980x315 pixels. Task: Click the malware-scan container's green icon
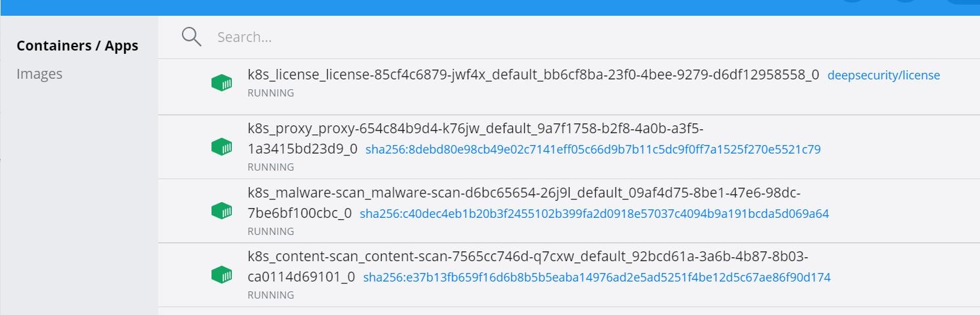(222, 211)
